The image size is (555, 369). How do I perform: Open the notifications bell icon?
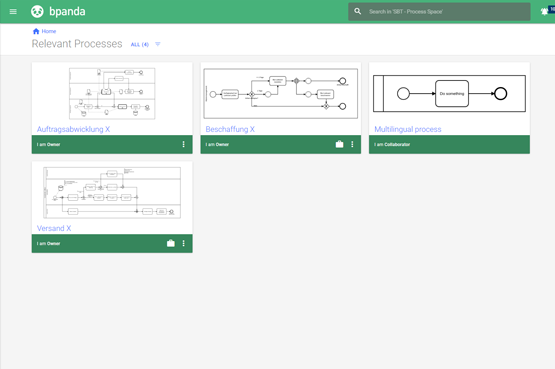point(544,12)
